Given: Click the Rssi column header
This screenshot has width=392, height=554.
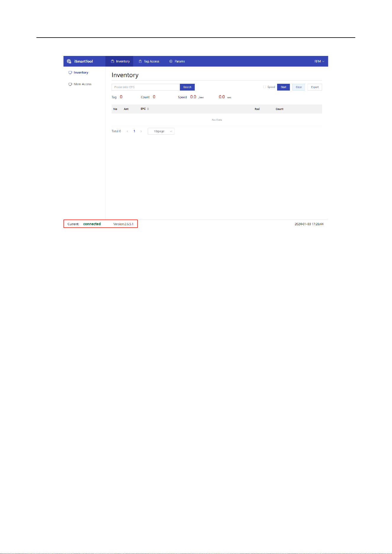Looking at the screenshot, I should pos(257,109).
